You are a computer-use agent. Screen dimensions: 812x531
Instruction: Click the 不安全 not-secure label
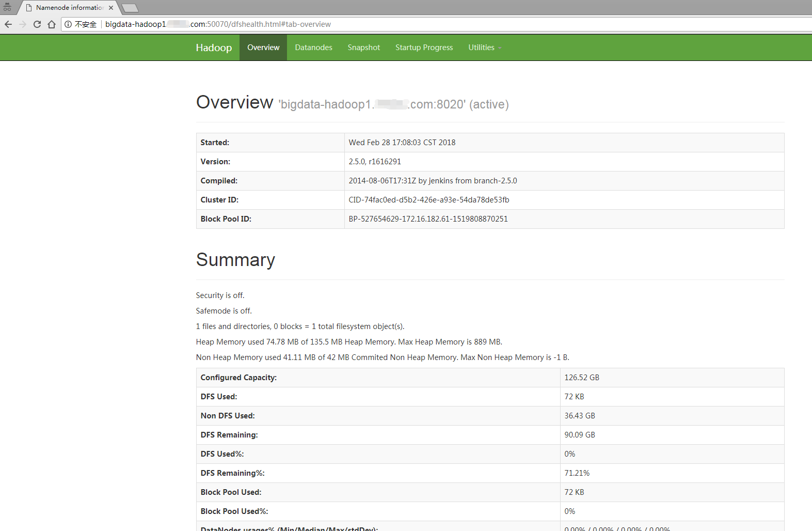(x=86, y=24)
